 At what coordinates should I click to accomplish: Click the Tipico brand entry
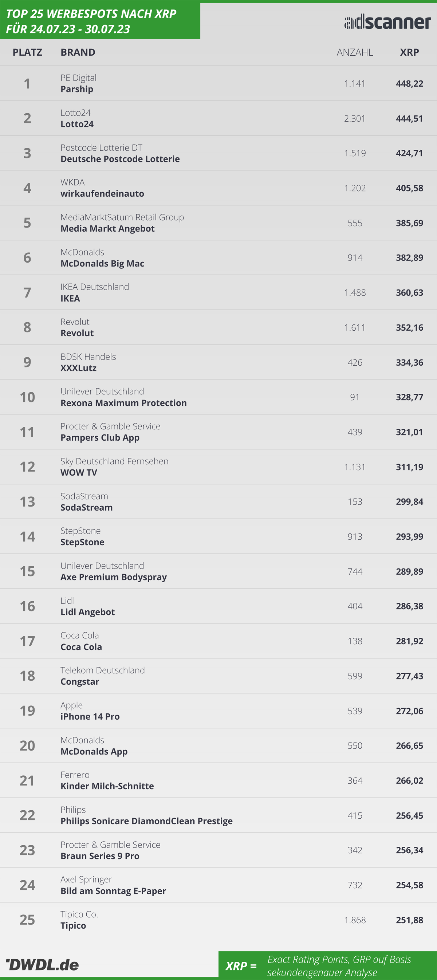point(73,926)
